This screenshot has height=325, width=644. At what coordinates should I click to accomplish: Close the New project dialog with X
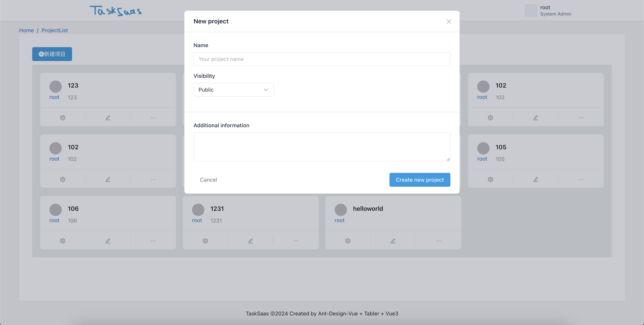[x=449, y=21]
